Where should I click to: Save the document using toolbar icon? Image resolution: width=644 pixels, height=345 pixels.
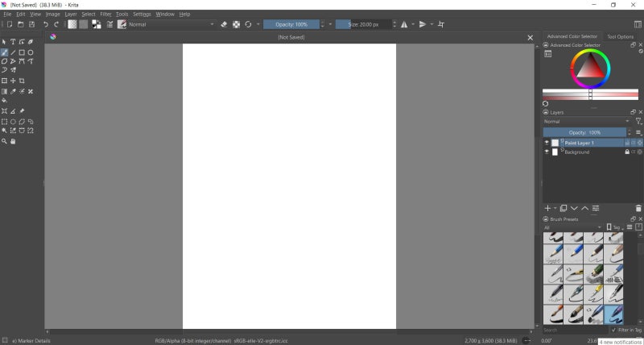pos(31,25)
